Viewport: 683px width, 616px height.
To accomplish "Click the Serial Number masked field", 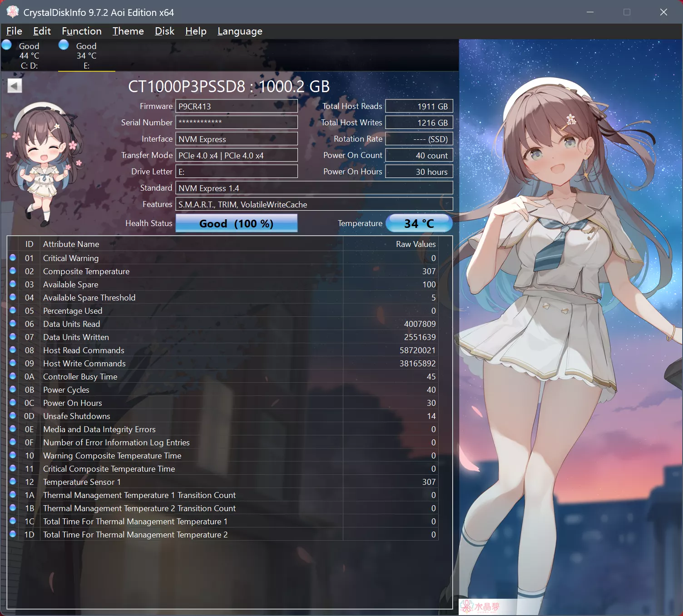I will [236, 123].
